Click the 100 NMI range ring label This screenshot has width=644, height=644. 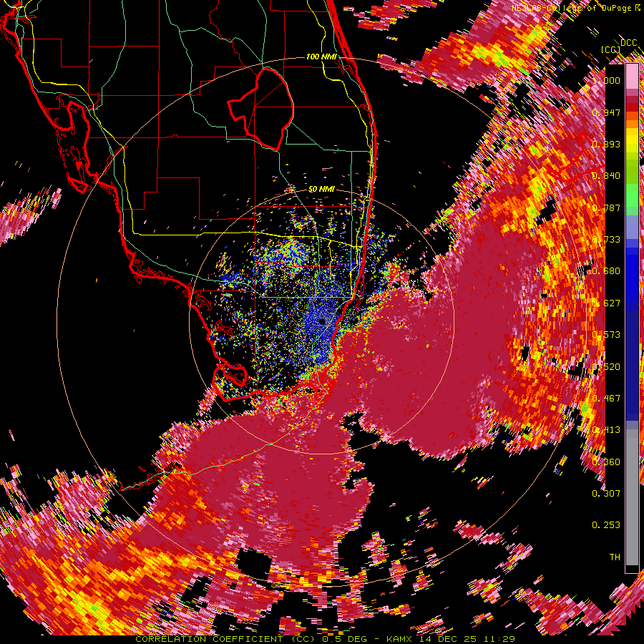[321, 57]
